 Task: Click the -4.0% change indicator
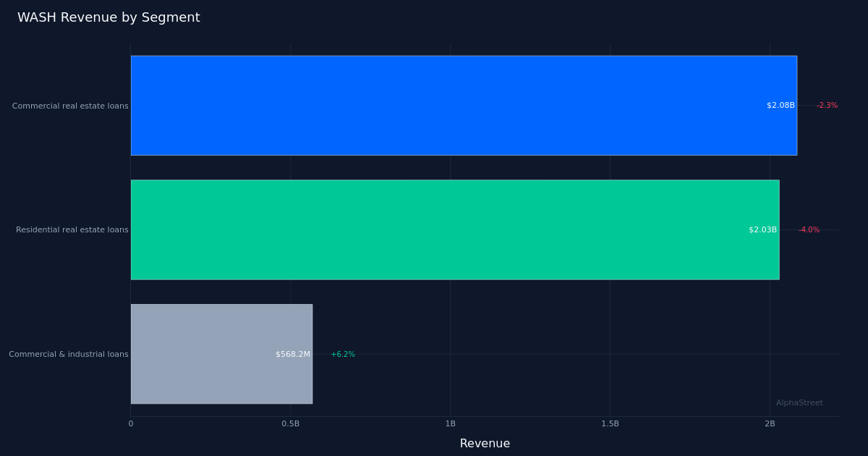point(809,229)
